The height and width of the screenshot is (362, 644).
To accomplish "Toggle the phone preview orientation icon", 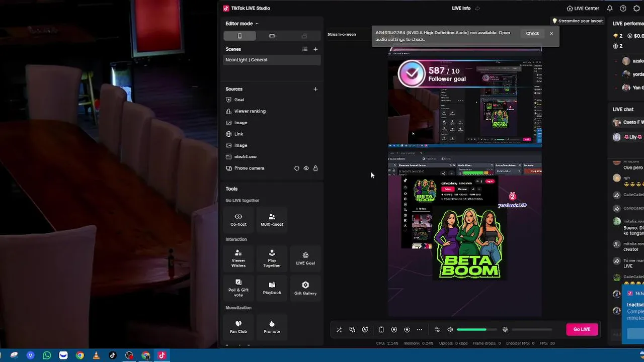I will (x=381, y=330).
